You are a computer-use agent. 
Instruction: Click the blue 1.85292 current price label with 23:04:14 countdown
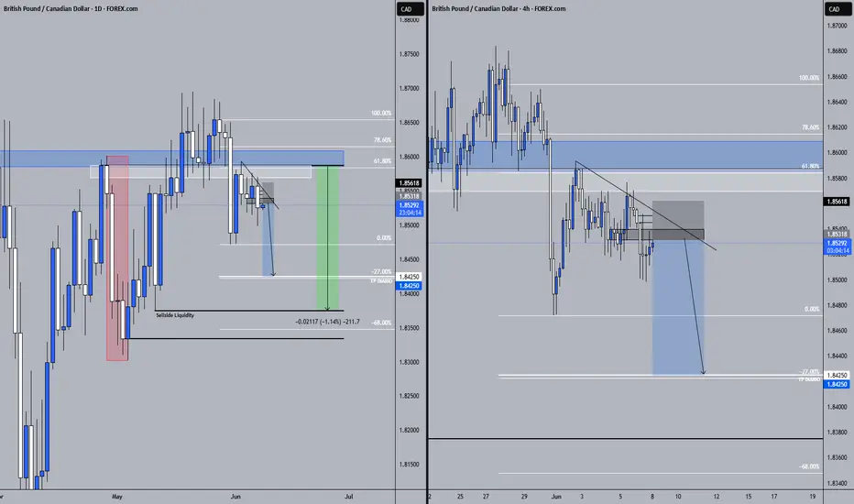410,209
